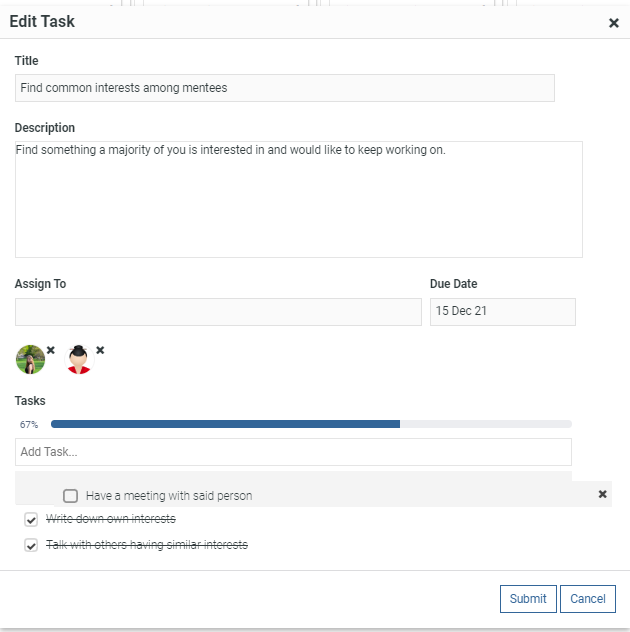Select the cartoon avatar of second assignee
Image resolution: width=630 pixels, height=632 pixels.
pyautogui.click(x=79, y=360)
